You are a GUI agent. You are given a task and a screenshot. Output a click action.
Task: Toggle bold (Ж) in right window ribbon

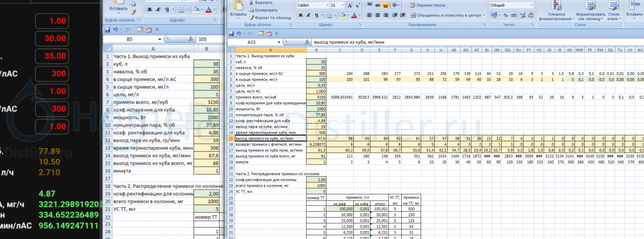(x=301, y=15)
